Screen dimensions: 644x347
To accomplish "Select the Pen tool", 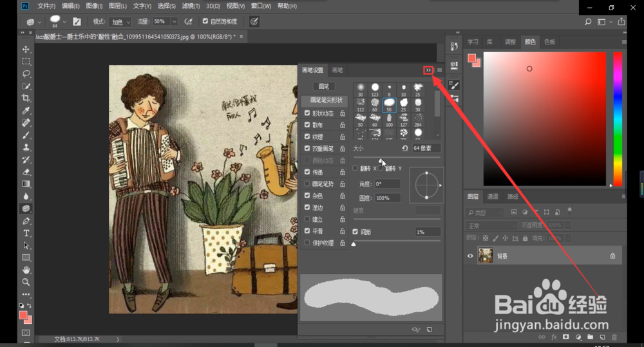I will (26, 221).
